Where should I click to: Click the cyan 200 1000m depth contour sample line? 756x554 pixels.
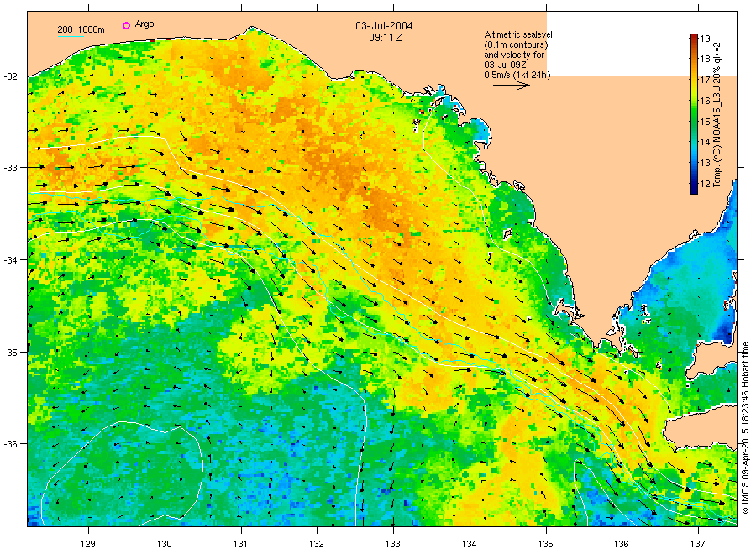click(x=71, y=36)
